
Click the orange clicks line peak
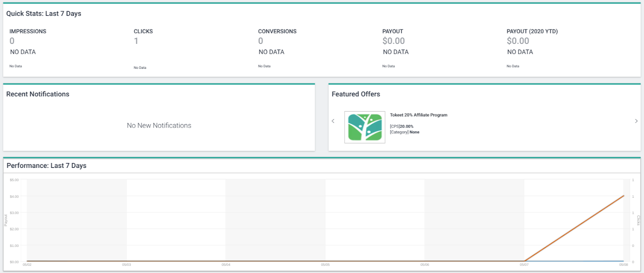(623, 196)
